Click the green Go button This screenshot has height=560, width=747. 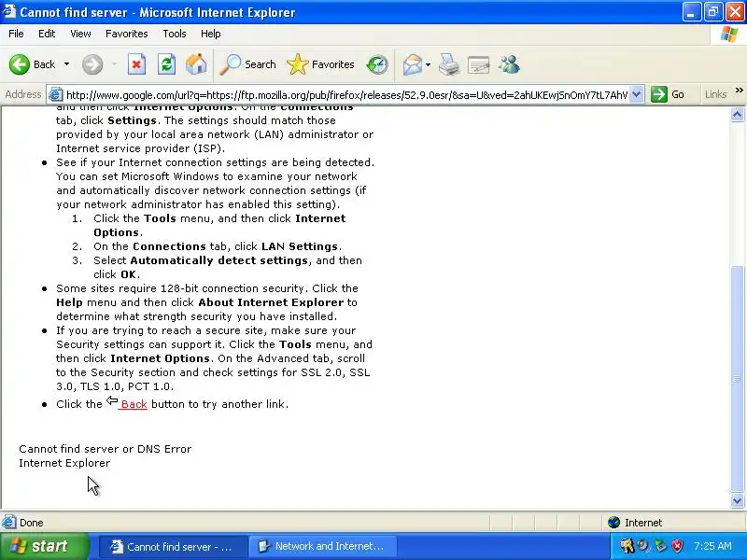669,94
